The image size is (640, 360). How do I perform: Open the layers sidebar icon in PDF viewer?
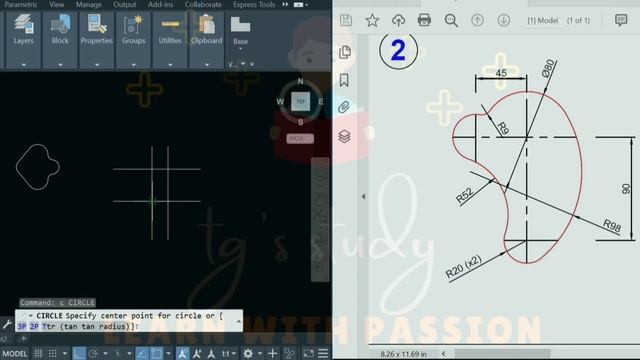coord(344,136)
